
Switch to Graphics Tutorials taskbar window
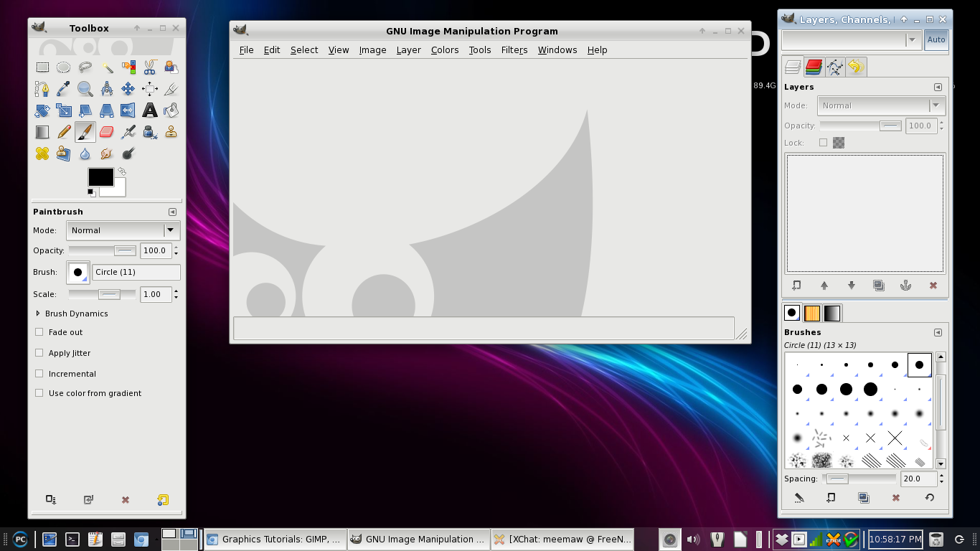[x=274, y=539]
